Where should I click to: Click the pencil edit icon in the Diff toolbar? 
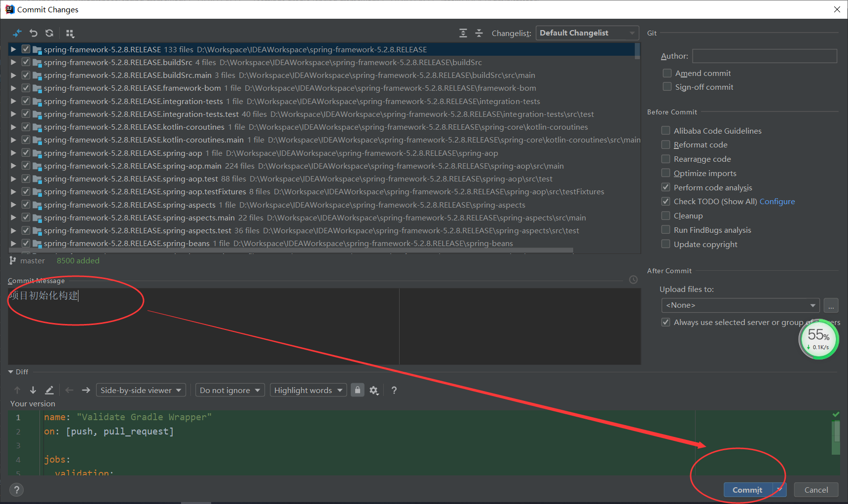click(49, 390)
